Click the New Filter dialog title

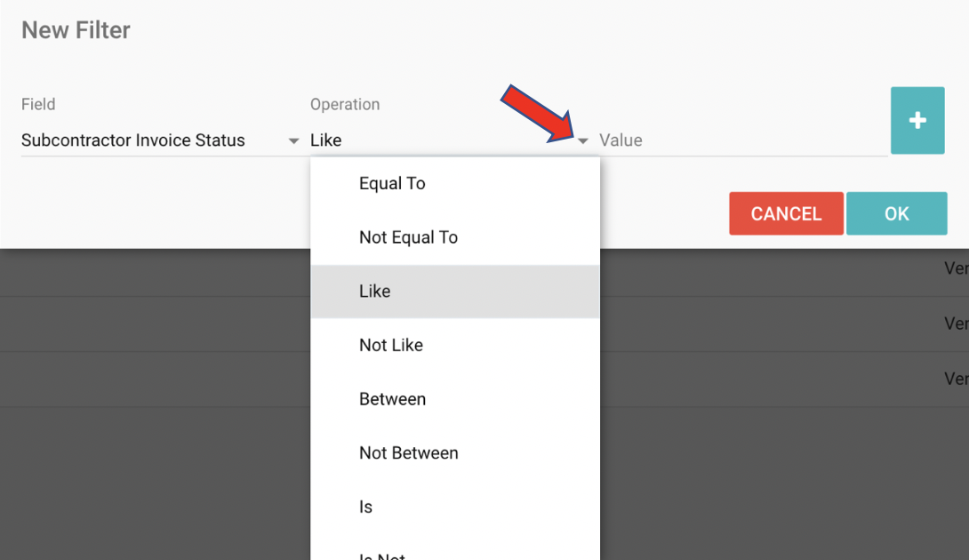click(x=76, y=30)
